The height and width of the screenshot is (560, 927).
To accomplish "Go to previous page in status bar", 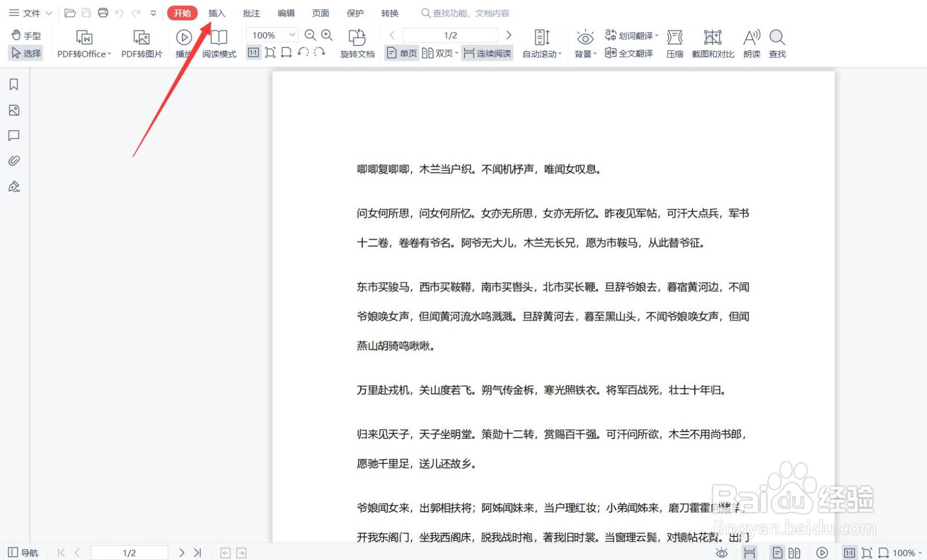I will pyautogui.click(x=77, y=552).
